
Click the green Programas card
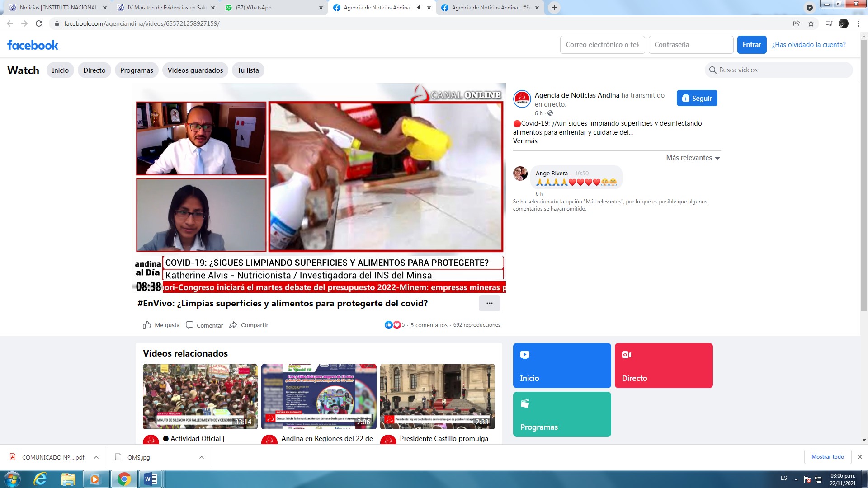(562, 414)
